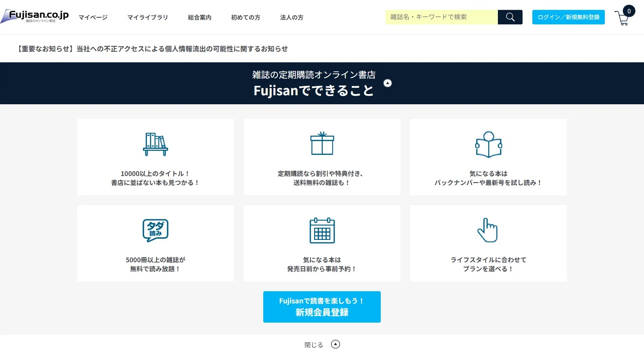Click the Fujisan.co.jp logo
This screenshot has height=352, width=644.
tap(34, 16)
